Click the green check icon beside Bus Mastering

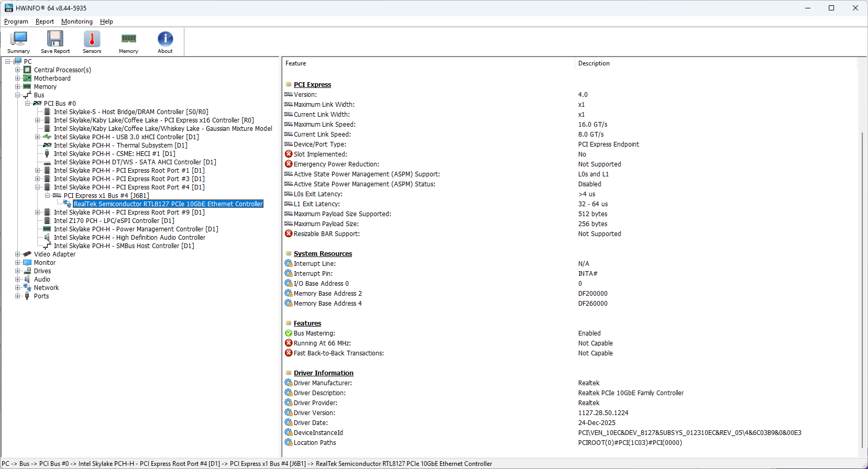[x=289, y=333]
